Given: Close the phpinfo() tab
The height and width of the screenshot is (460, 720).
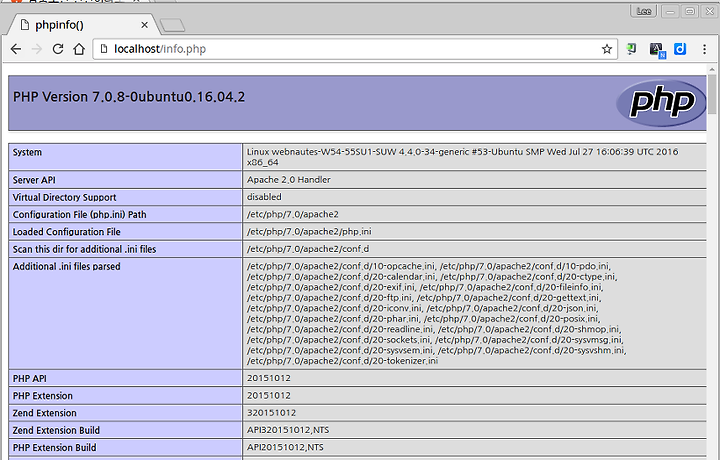Looking at the screenshot, I should (x=144, y=25).
